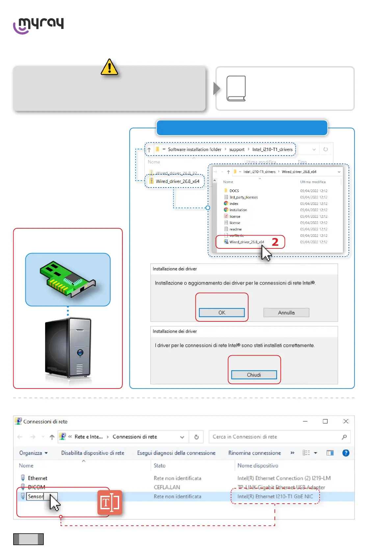
Task: Go to the support breadcrumb segment
Action: [237, 149]
